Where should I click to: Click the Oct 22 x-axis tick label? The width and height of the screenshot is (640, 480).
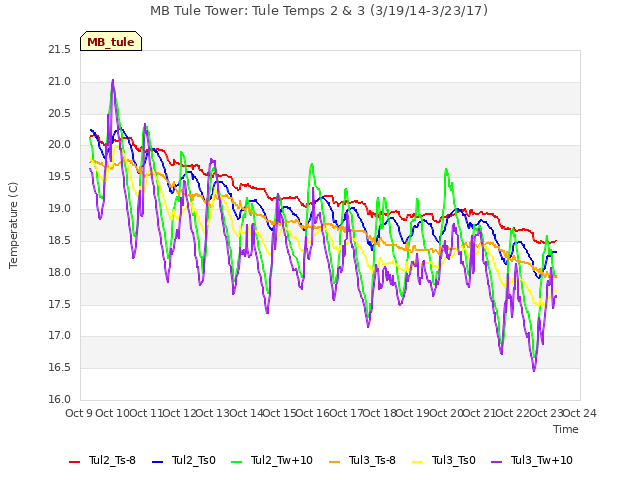click(513, 413)
